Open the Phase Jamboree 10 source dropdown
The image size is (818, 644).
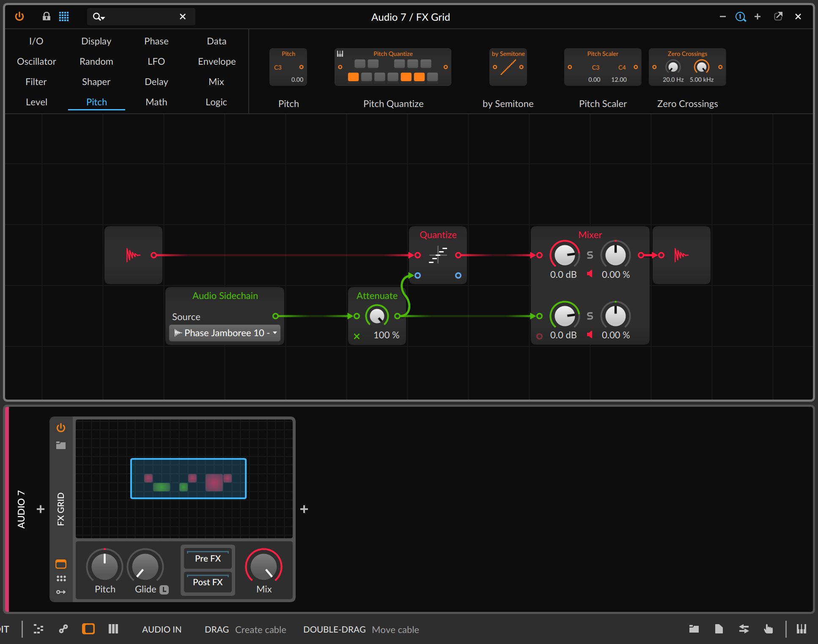[225, 333]
